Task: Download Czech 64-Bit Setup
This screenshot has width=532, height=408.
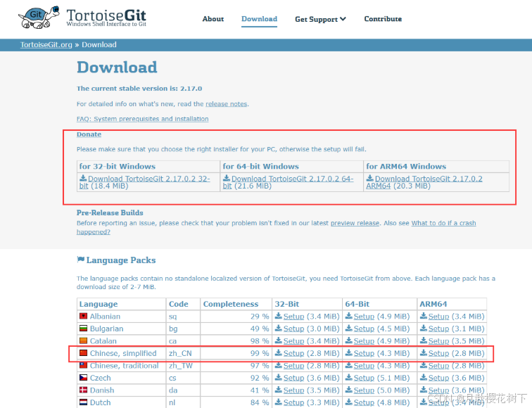Action: tap(364, 378)
